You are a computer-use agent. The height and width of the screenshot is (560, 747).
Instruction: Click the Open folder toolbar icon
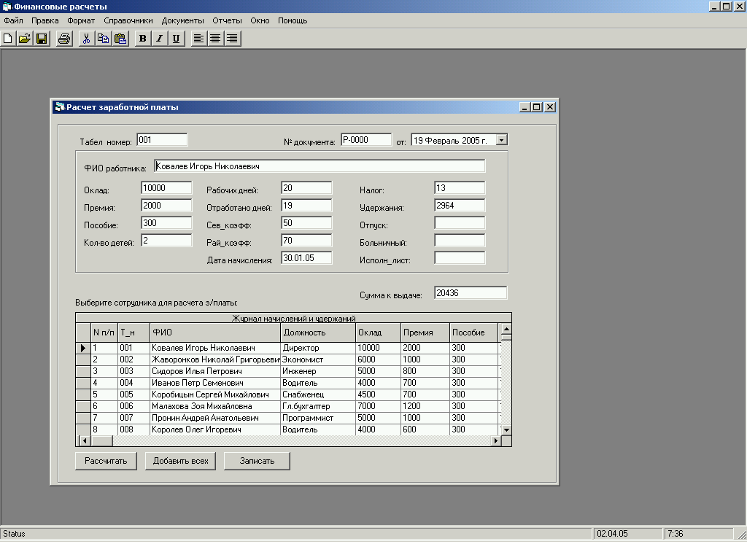(25, 39)
